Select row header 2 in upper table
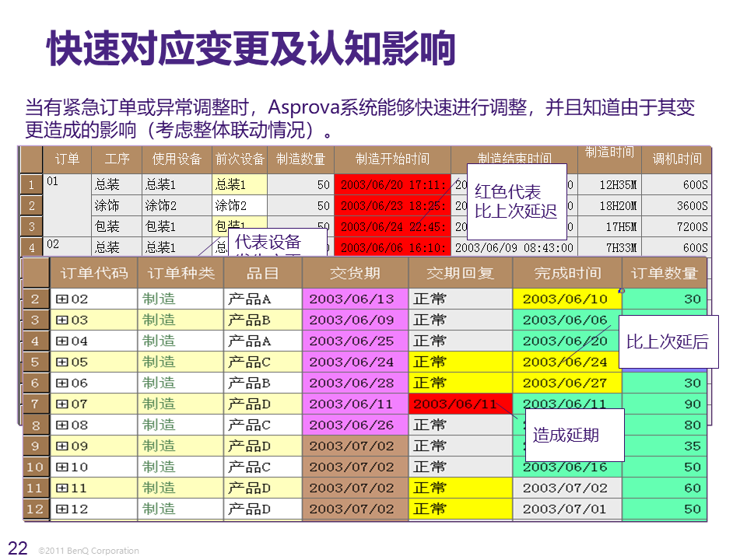Image resolution: width=747 pixels, height=560 pixels. click(x=31, y=205)
